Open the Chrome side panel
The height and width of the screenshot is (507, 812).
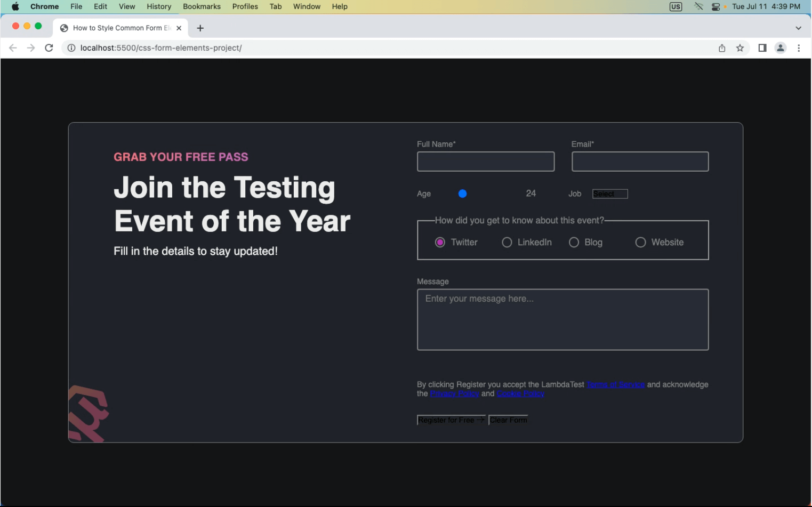click(762, 48)
